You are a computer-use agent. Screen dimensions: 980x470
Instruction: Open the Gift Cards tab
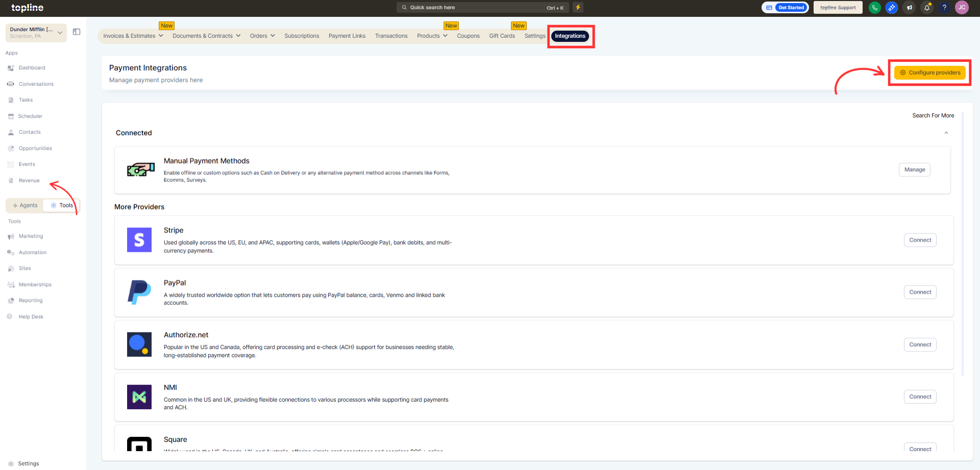(x=502, y=36)
